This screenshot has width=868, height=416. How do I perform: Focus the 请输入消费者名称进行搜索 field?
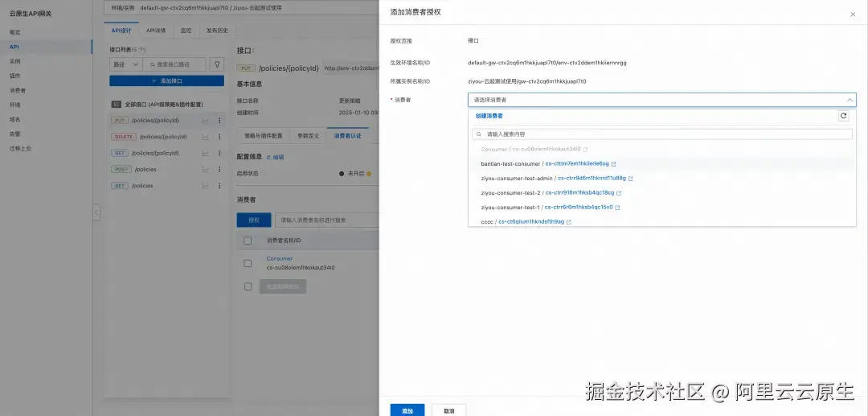(x=327, y=220)
